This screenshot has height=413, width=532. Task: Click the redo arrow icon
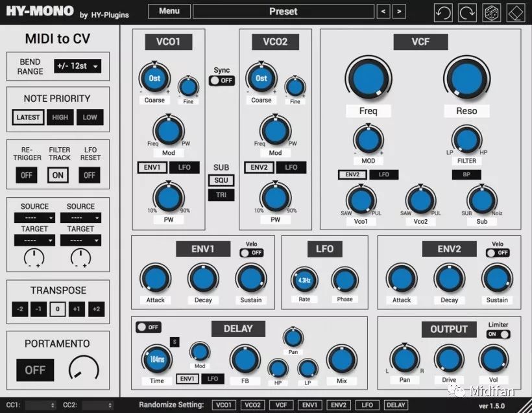point(467,13)
